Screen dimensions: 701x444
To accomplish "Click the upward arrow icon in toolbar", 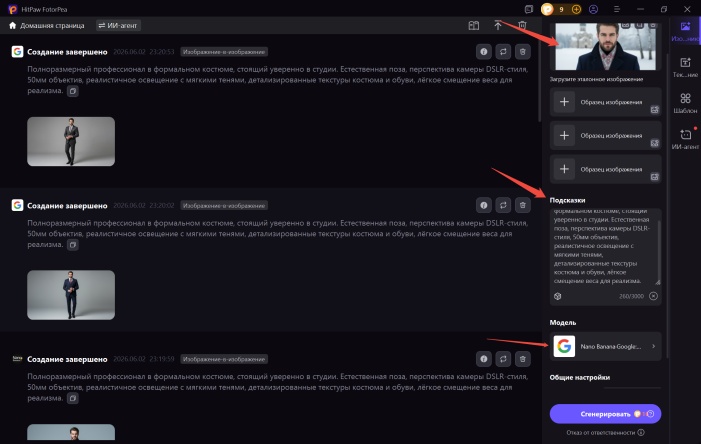I will pyautogui.click(x=498, y=25).
